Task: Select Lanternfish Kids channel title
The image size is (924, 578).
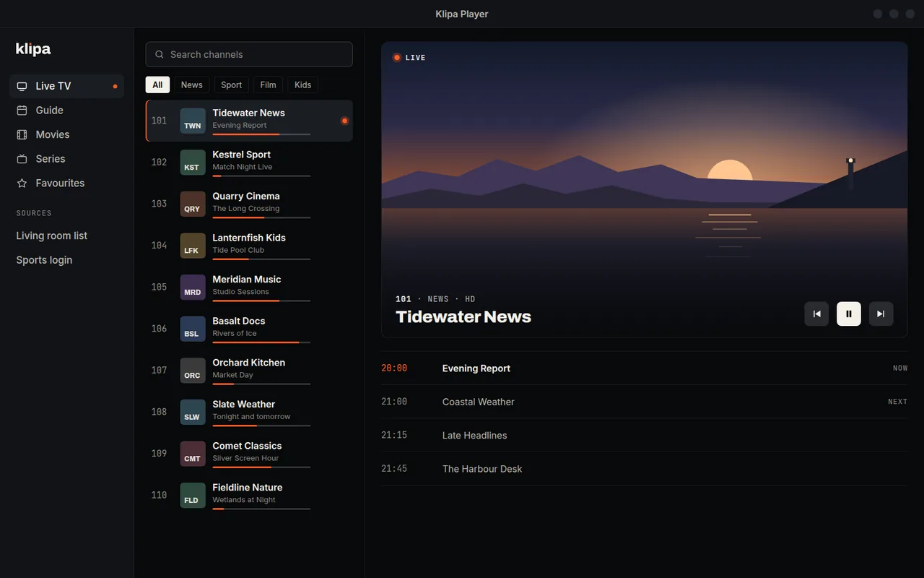Action: click(x=249, y=238)
